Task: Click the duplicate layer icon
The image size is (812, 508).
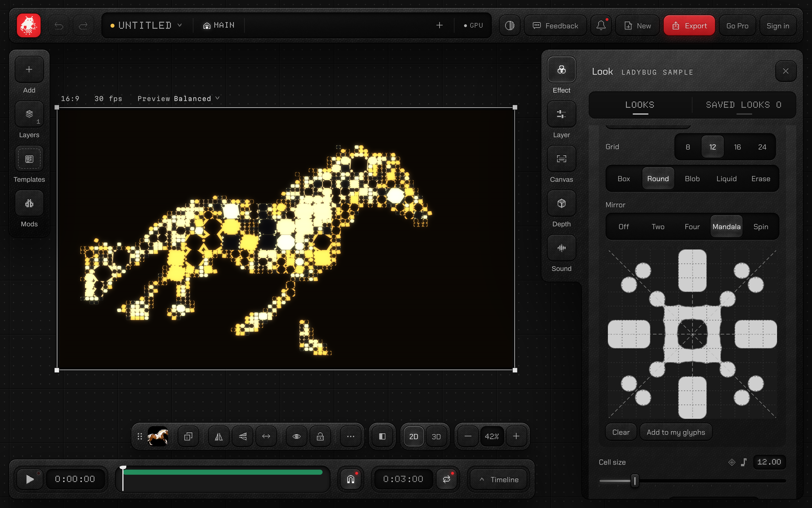Action: pos(188,437)
